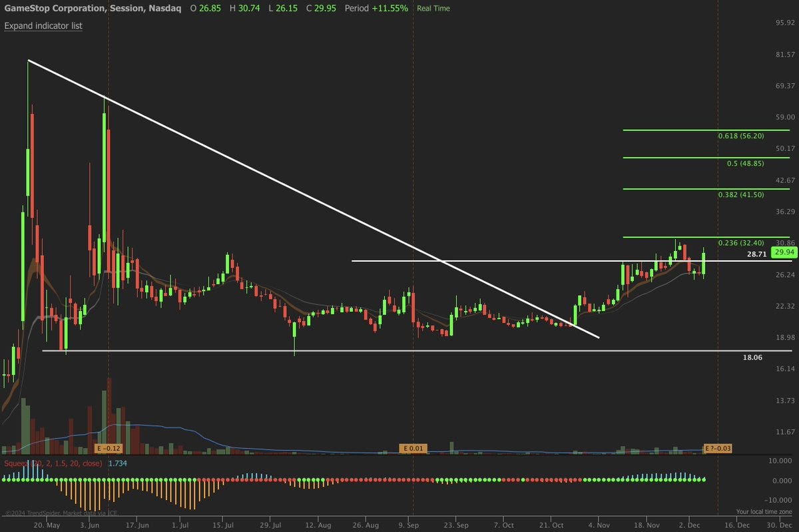Click the '7. Oct' date label
The width and height of the screenshot is (799, 532).
click(504, 524)
